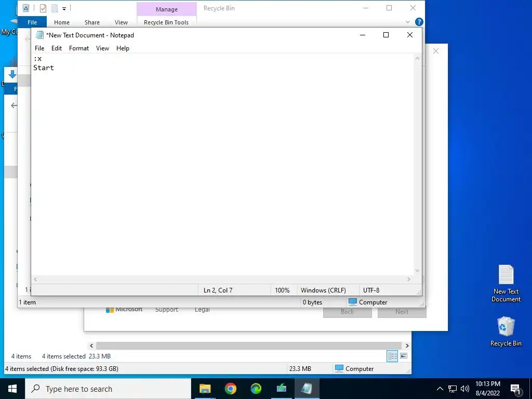Click Notepad horizontal scroll right arrow

(409, 279)
